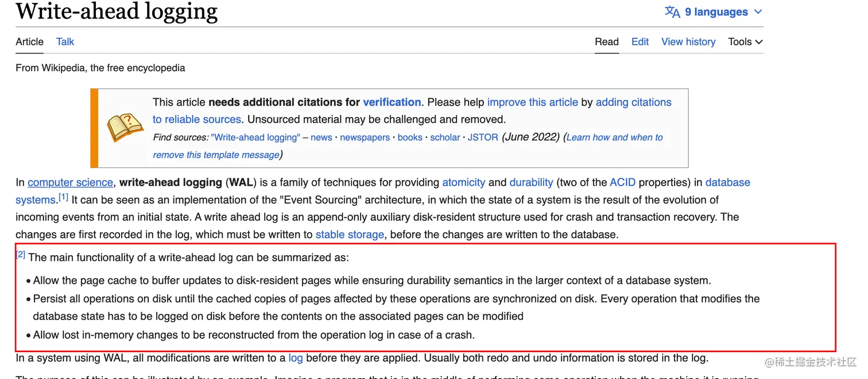The width and height of the screenshot is (868, 379).
Task: Open the Talk tab
Action: [65, 42]
